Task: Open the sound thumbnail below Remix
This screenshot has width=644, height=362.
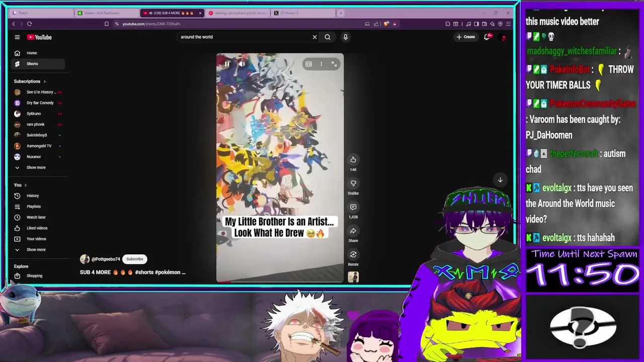Action: (353, 277)
